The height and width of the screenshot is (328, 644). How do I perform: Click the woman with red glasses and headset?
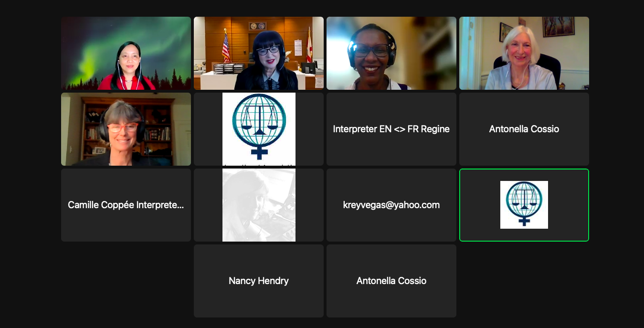126,129
